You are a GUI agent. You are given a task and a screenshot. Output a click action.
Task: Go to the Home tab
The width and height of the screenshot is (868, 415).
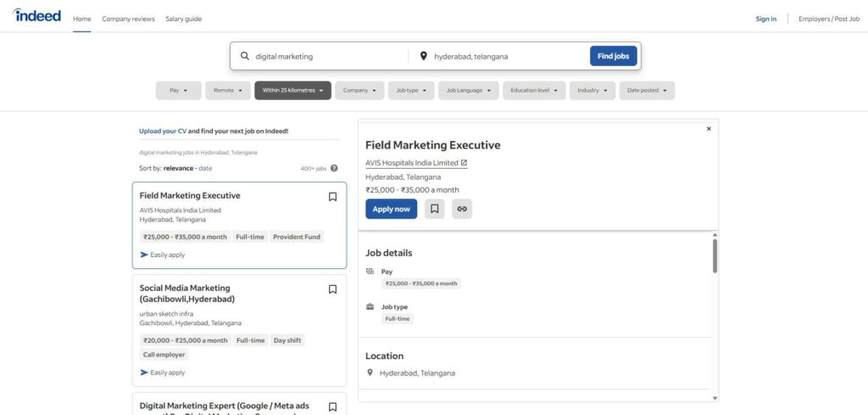point(82,19)
